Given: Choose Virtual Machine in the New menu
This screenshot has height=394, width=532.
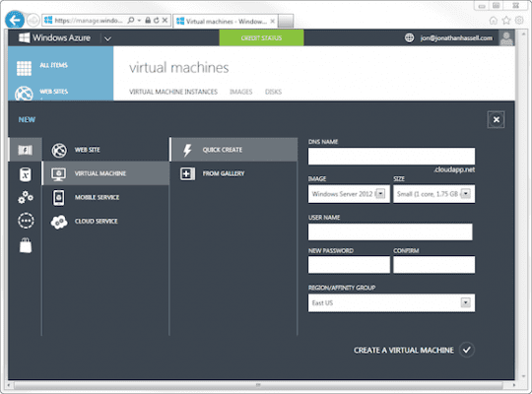Looking at the screenshot, I should click(105, 173).
